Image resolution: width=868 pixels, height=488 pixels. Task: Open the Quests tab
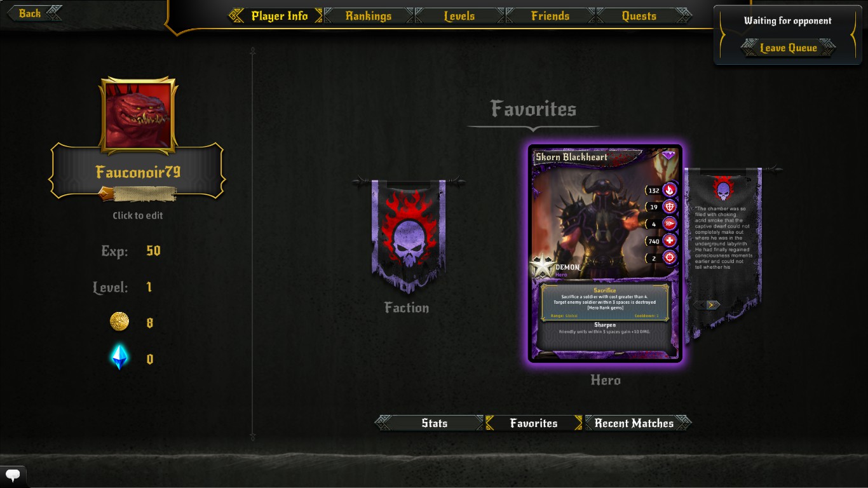coord(639,16)
